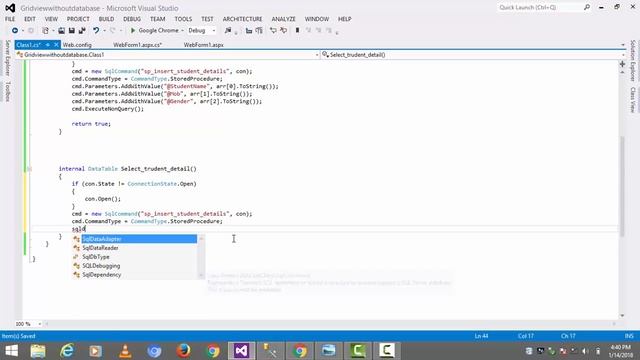Open the Solution Explorer side panel
This screenshot has height=360, width=640.
click(x=633, y=60)
